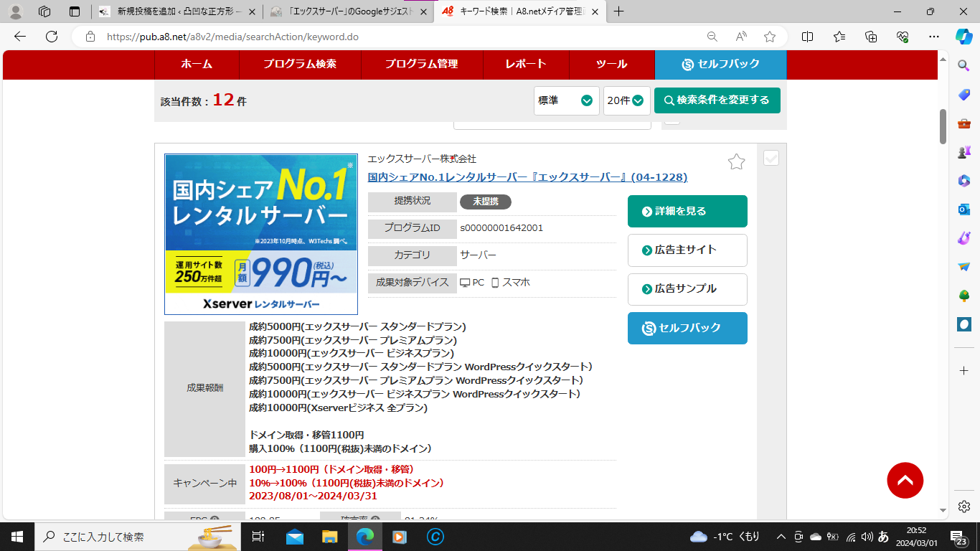
Task: Favorite the Xserver program with star
Action: pyautogui.click(x=736, y=161)
